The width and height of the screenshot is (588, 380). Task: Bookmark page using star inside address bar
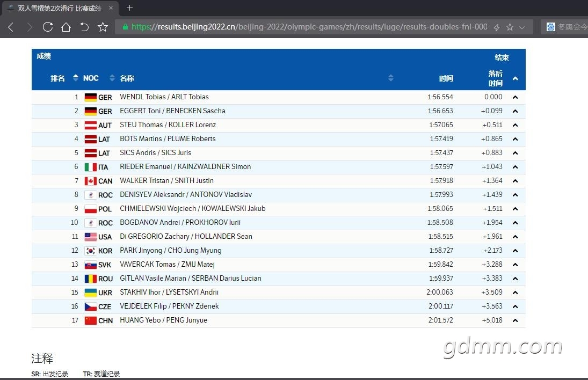(510, 27)
